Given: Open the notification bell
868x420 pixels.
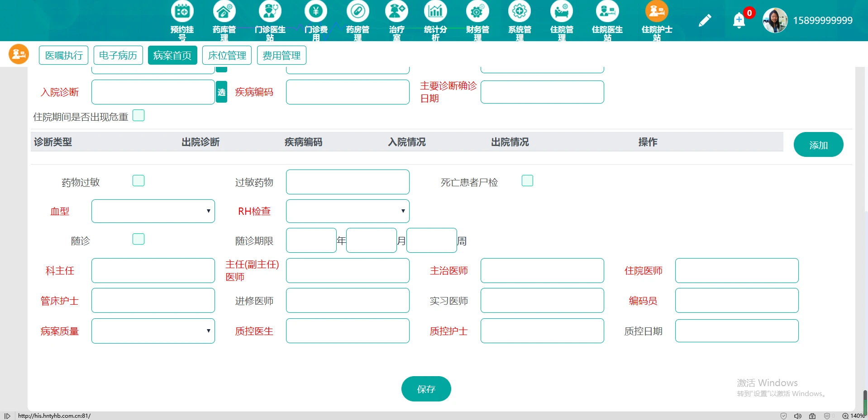Looking at the screenshot, I should point(739,20).
